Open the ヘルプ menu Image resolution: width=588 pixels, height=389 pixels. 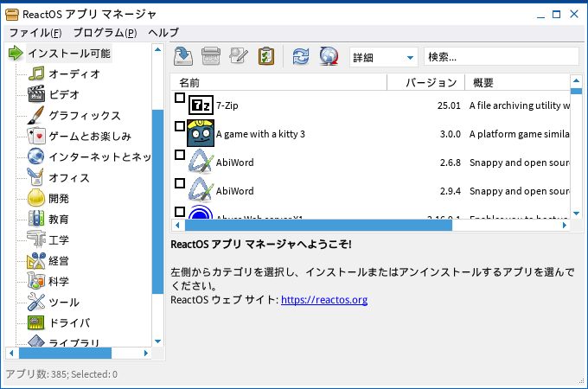click(x=163, y=33)
